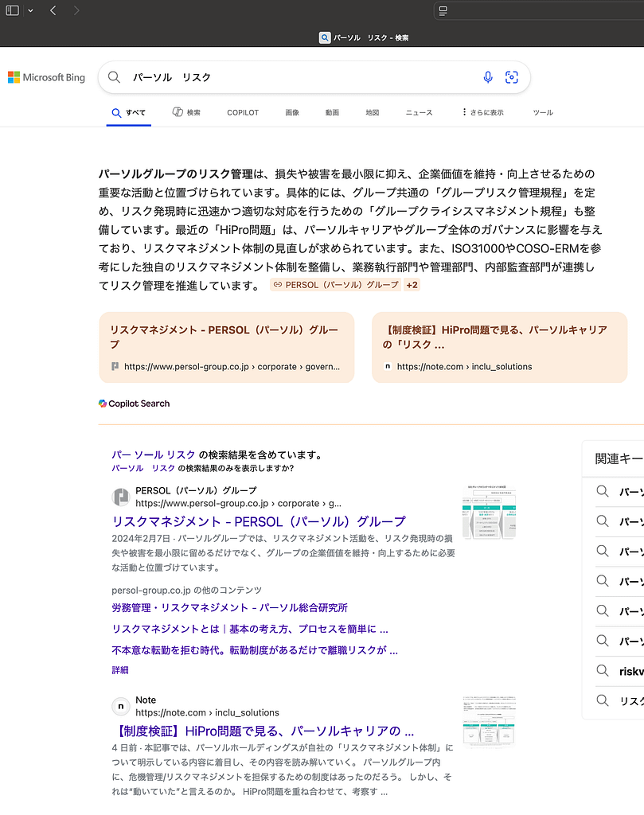Open the sidebar dropdown chevron
The width and height of the screenshot is (644, 815).
coord(30,10)
